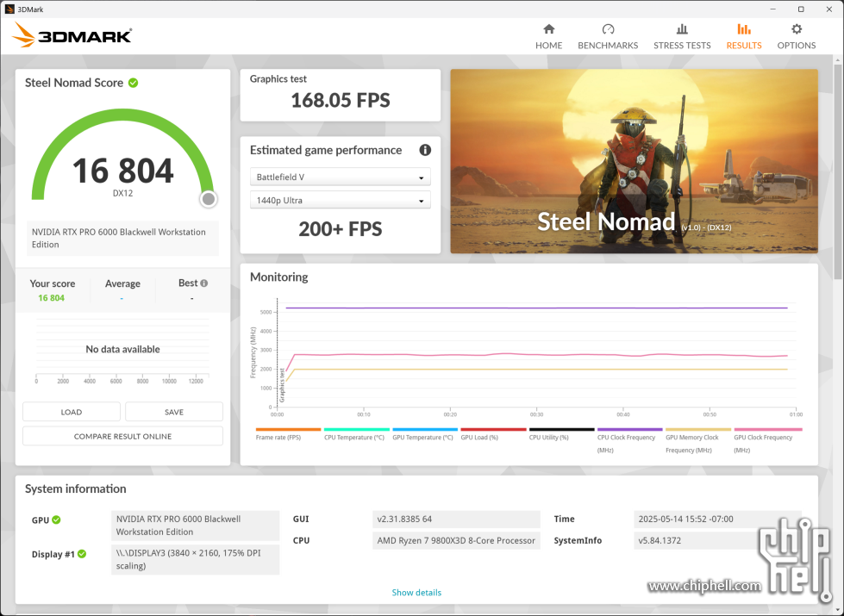Switch to the STRESS TESTS tab label
Image resolution: width=844 pixels, height=616 pixels.
[682, 45]
